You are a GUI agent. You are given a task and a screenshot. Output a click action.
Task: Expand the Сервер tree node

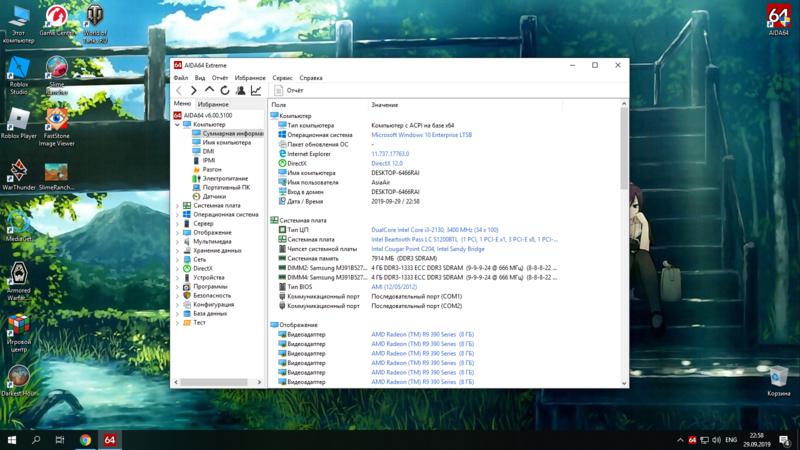tap(177, 223)
